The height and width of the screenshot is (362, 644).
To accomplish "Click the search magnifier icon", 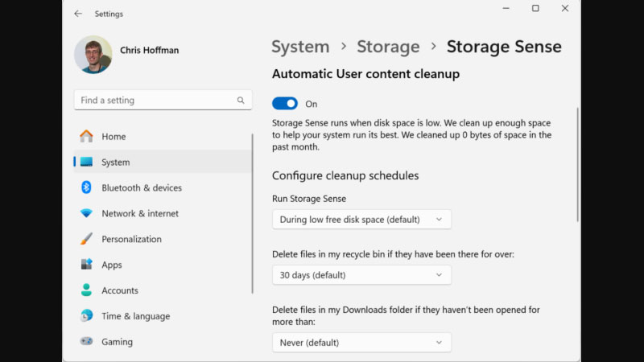I will [x=240, y=101].
